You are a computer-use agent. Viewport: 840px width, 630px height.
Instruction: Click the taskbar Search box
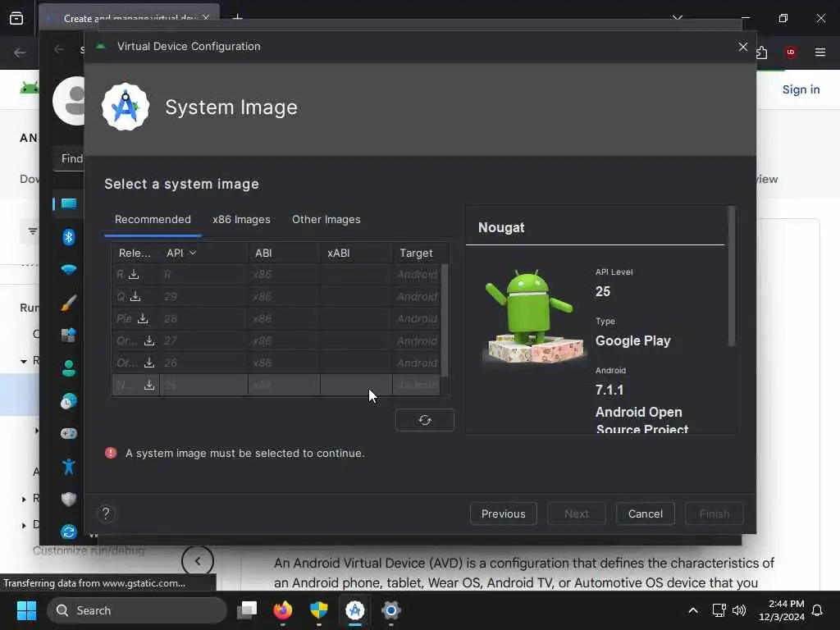pos(137,610)
